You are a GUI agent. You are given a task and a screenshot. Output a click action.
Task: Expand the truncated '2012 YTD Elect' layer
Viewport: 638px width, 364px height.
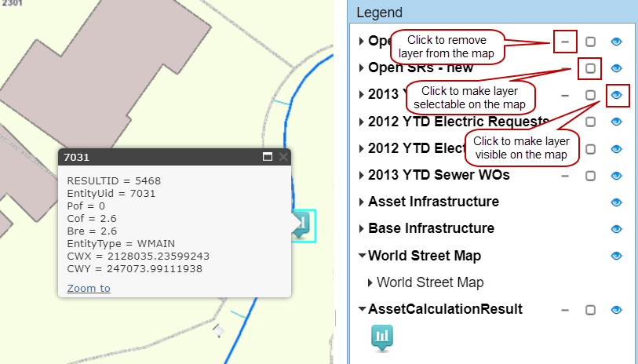(x=361, y=148)
